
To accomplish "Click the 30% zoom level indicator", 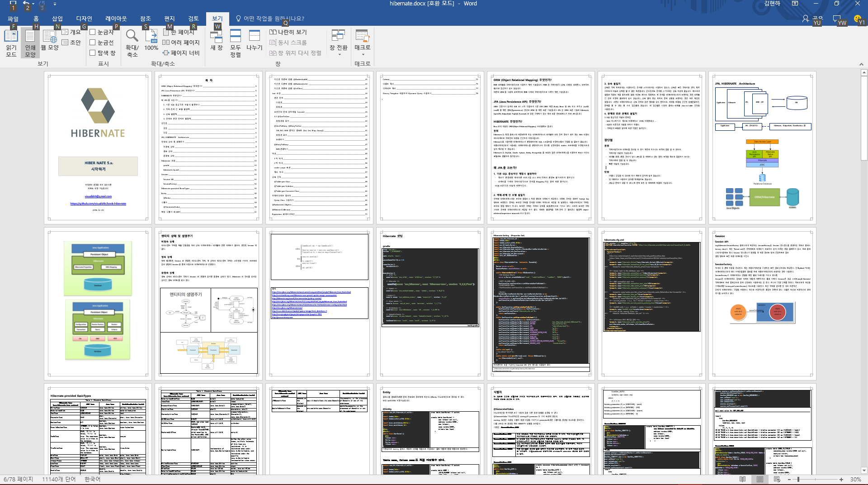I will click(x=855, y=479).
